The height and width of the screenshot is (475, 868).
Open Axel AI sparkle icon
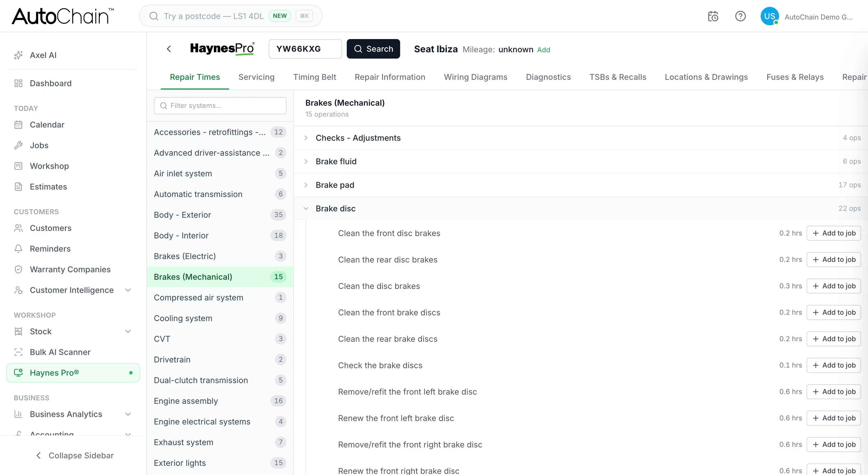coord(19,55)
